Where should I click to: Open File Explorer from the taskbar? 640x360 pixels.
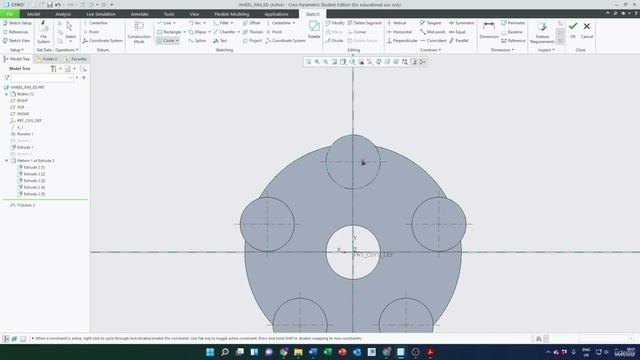[x=298, y=352]
